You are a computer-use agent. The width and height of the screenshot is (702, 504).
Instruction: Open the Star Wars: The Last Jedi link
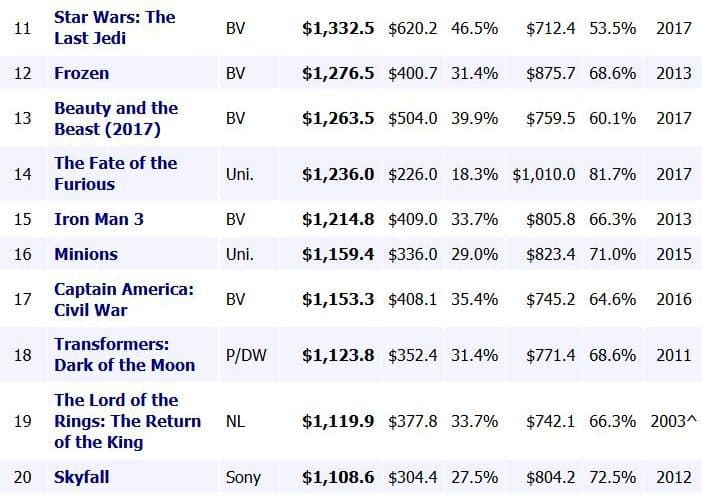(114, 28)
